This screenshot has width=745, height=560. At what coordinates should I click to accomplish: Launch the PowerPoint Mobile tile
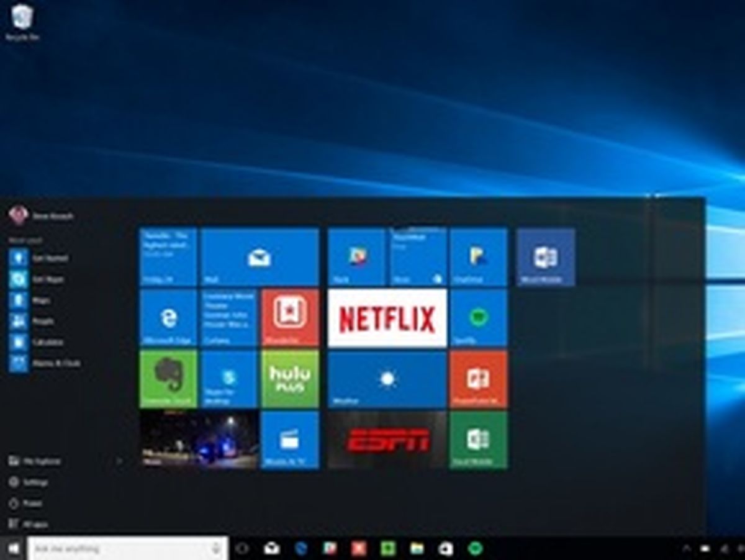[x=478, y=378]
